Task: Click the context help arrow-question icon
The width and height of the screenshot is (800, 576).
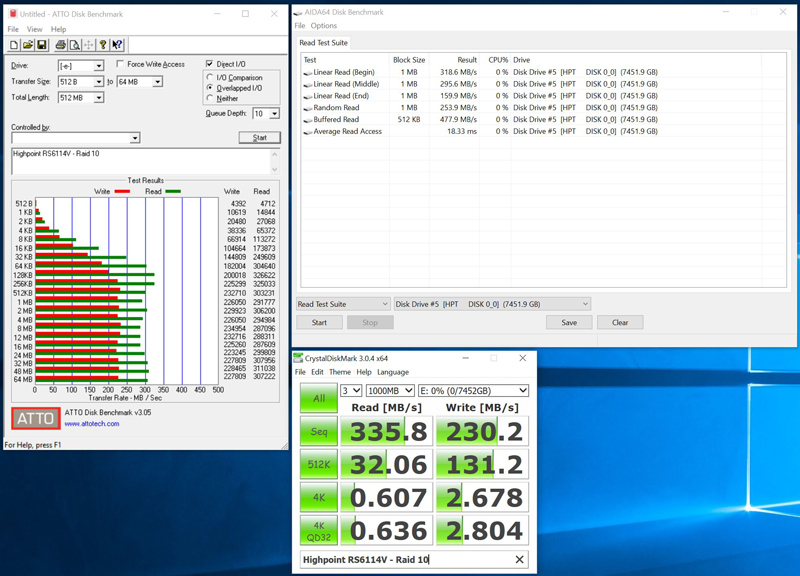Action: [x=118, y=45]
